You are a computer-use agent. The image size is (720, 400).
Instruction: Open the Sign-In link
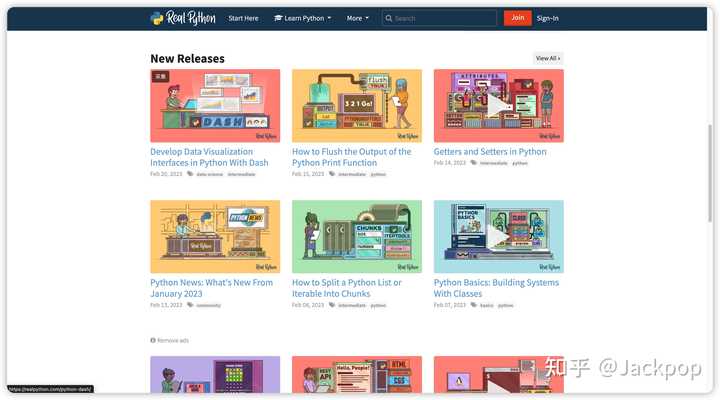pyautogui.click(x=548, y=18)
